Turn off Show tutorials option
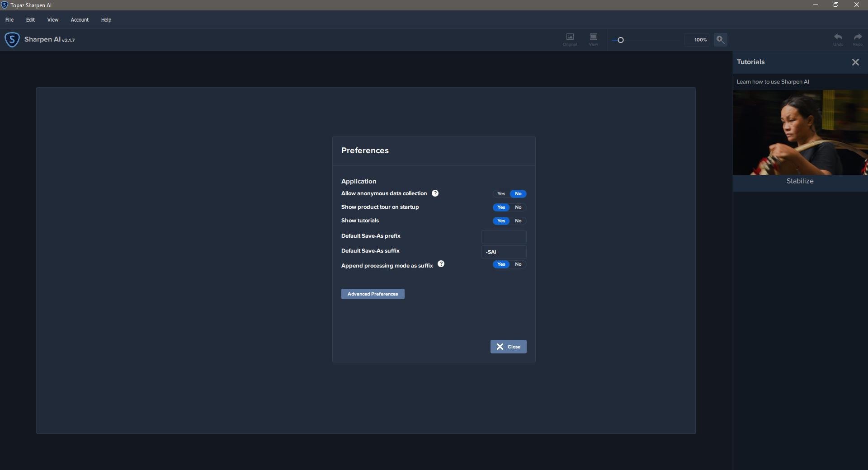 tap(518, 221)
